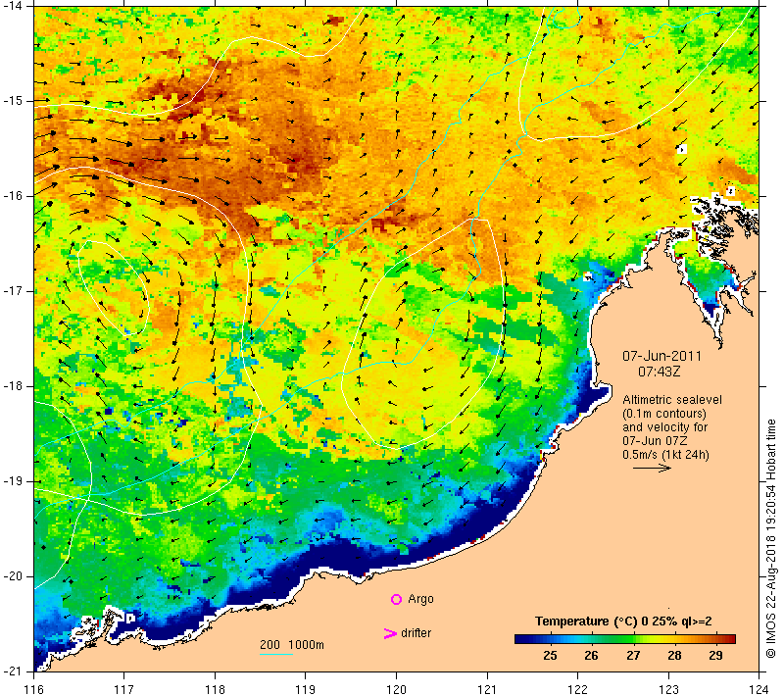The height and width of the screenshot is (696, 784).
Task: Click the latitude axis label -21
Action: (x=13, y=671)
